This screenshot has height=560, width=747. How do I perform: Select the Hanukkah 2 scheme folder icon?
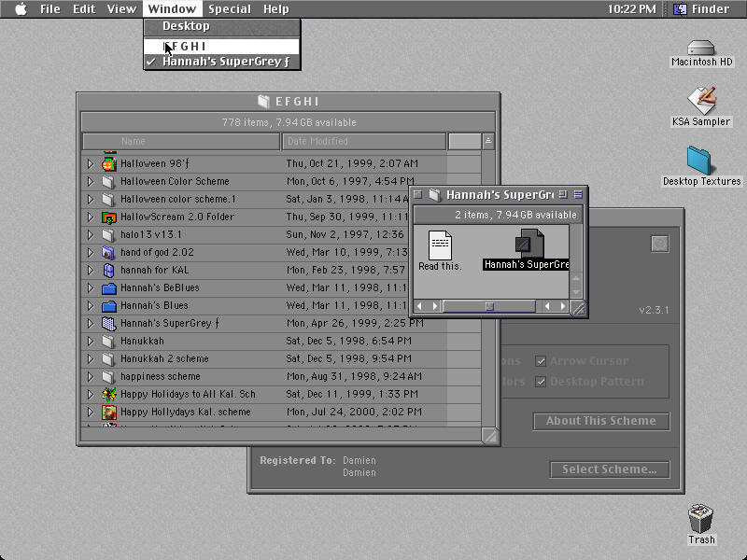click(x=109, y=359)
